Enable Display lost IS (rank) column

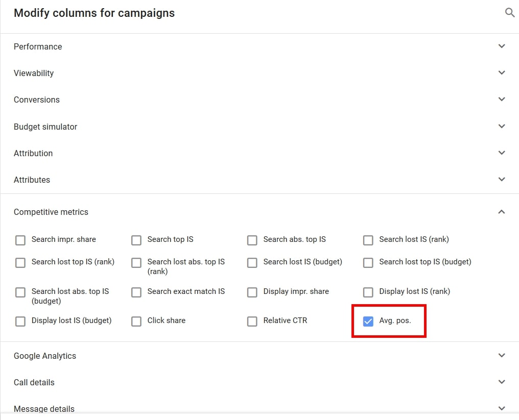(x=368, y=292)
